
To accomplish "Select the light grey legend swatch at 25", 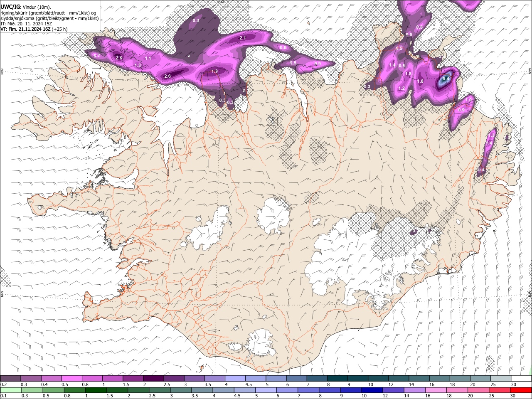I will click(501, 378).
